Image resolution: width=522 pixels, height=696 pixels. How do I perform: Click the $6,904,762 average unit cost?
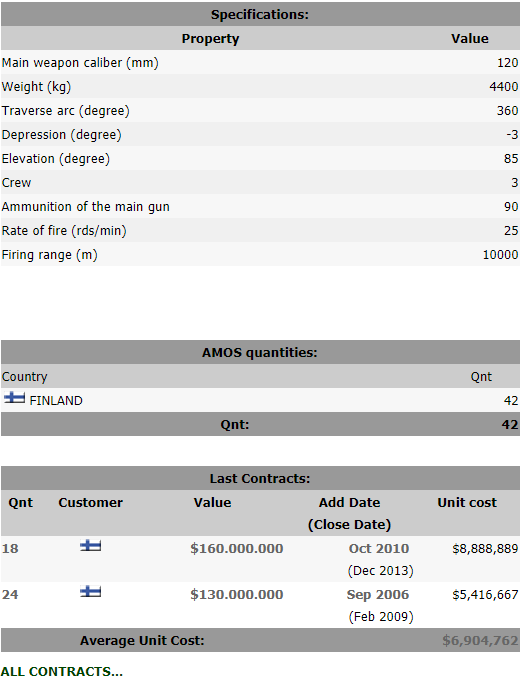(x=480, y=641)
